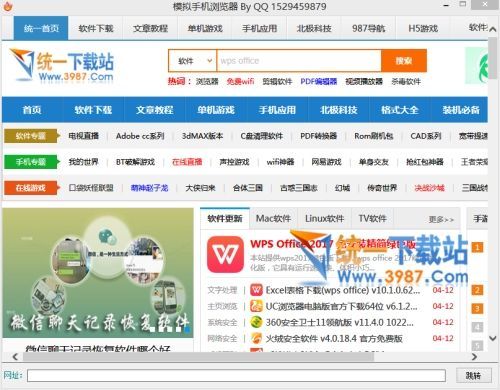Click 单机游戏 in blue navigation bar
Screen dimensions: 500x390
coord(216,110)
